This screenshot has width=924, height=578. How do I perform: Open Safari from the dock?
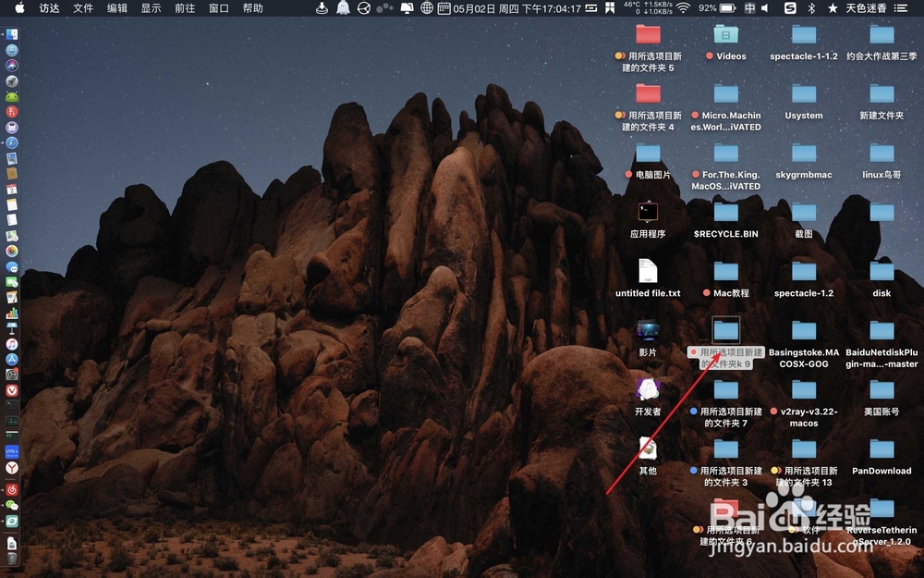pyautogui.click(x=12, y=142)
